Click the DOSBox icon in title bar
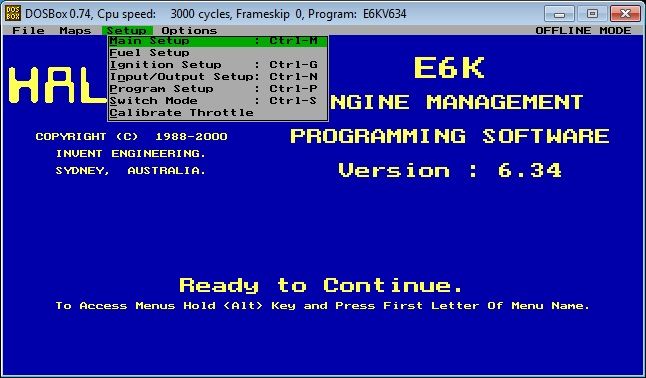 coord(12,14)
